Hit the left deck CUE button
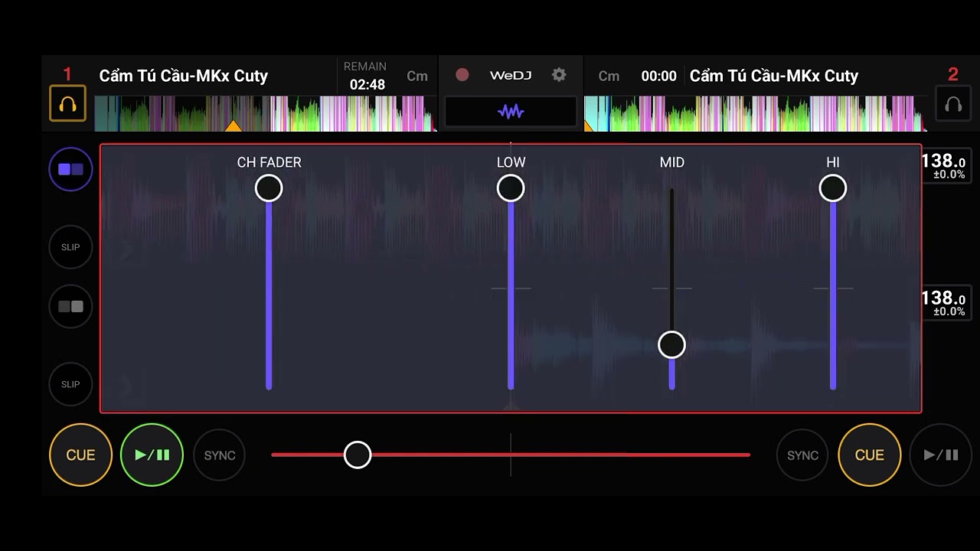 [x=80, y=455]
